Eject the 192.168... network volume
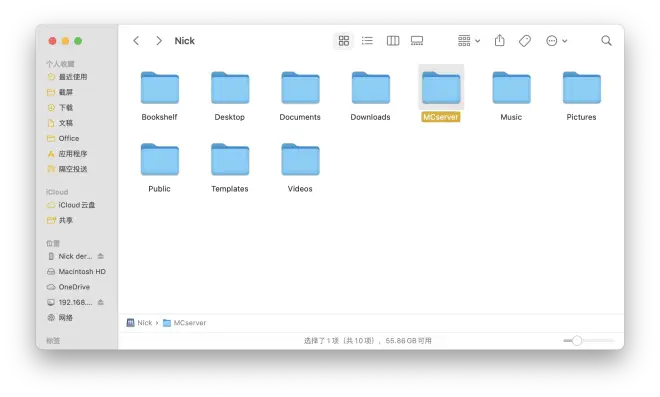 pos(101,302)
